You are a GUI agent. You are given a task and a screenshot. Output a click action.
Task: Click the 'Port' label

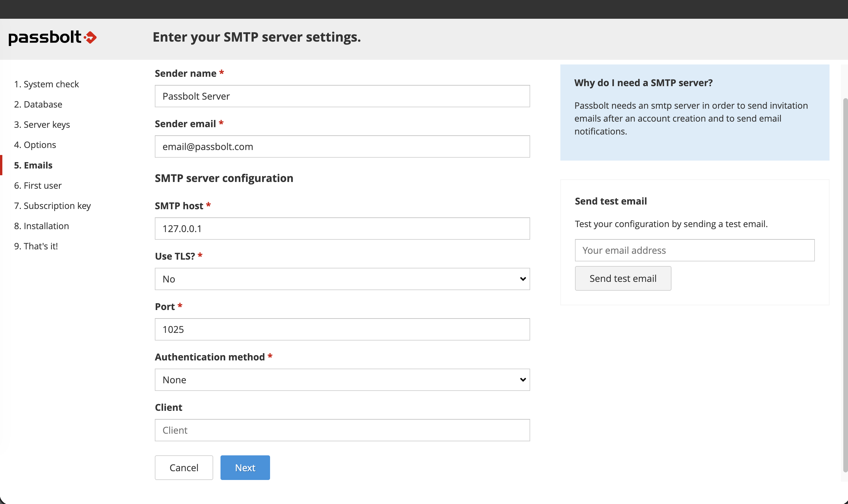[x=165, y=307]
